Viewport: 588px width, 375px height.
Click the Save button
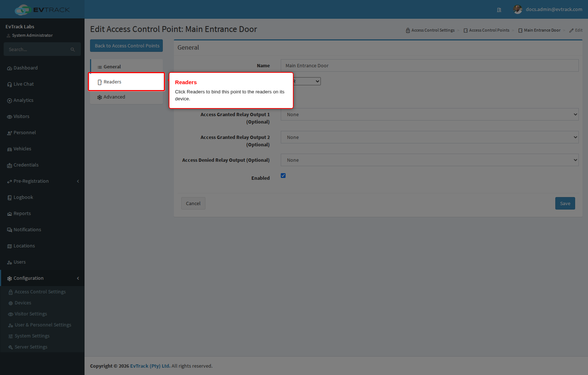point(565,203)
